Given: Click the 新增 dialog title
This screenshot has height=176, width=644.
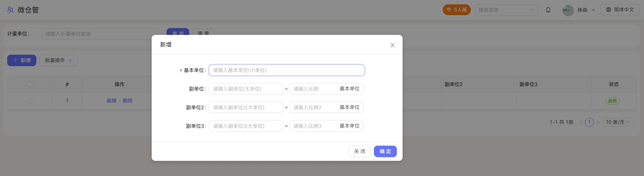Looking at the screenshot, I should pyautogui.click(x=166, y=45).
